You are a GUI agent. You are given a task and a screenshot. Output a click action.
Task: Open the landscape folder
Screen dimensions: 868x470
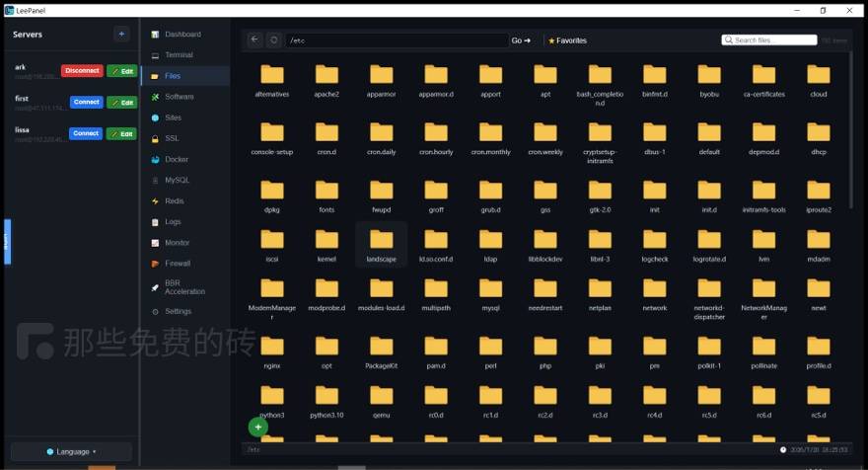tap(382, 246)
